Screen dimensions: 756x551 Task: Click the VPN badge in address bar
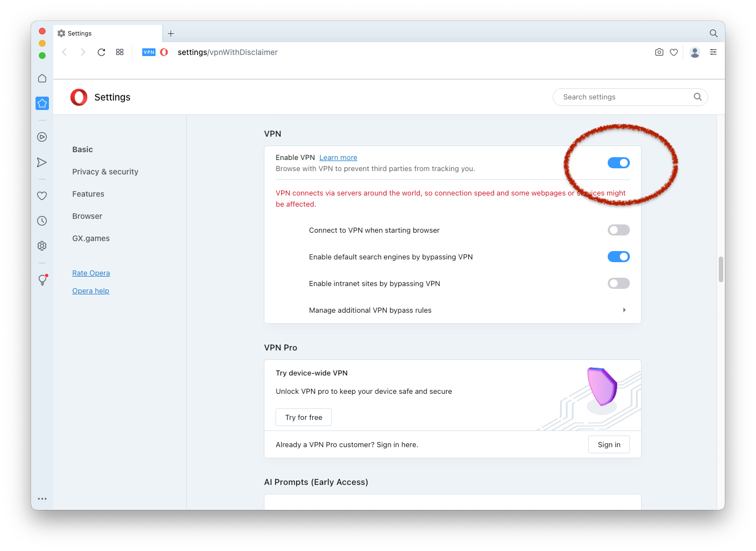[x=148, y=52]
